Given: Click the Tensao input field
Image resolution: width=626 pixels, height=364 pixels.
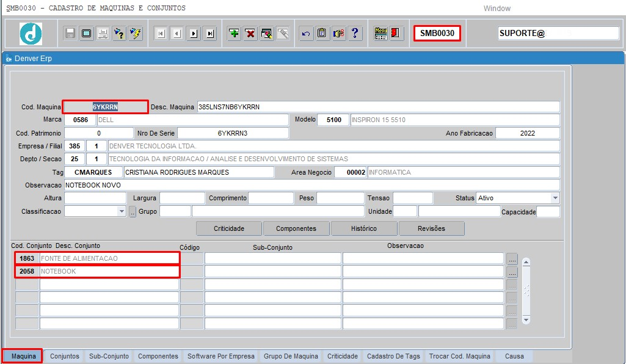Looking at the screenshot, I should click(413, 198).
